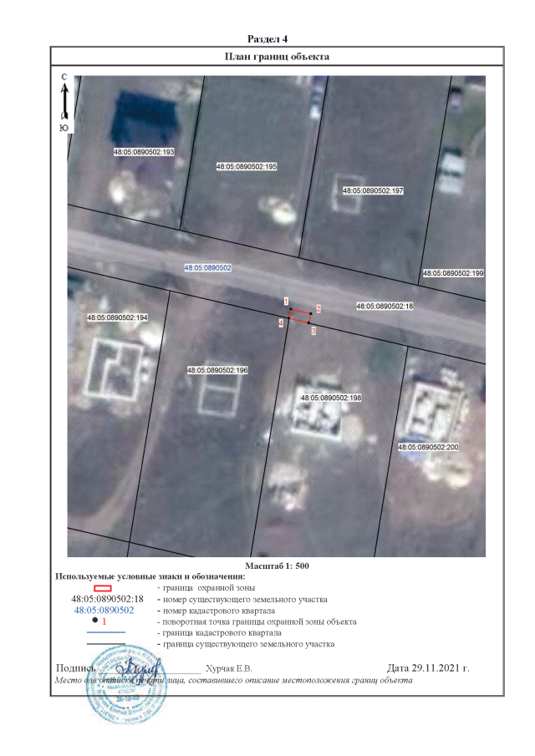The image size is (535, 756).
Task: Click the blue cadastral quarter line symbol
Action: 105,633
